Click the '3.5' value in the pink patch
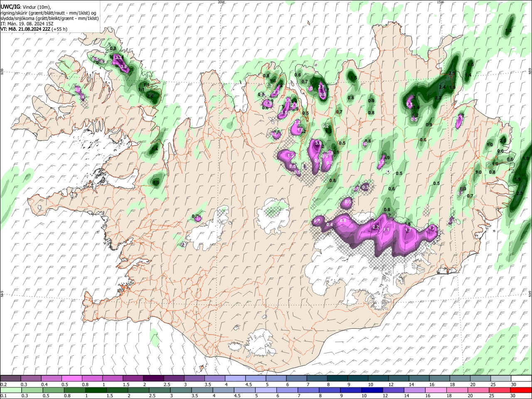 284,113
